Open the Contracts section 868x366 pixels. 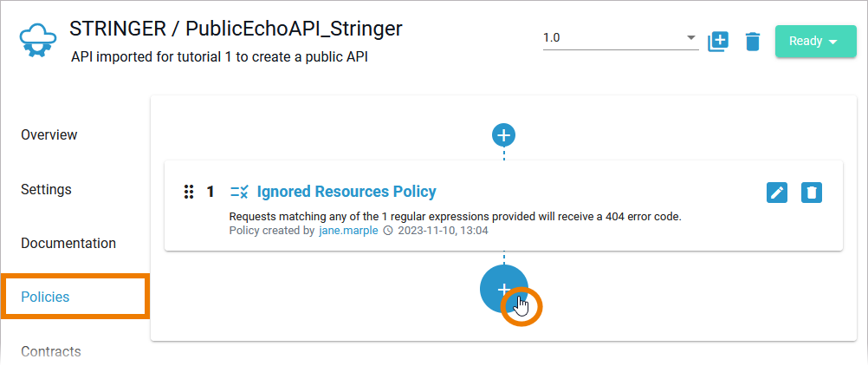tap(50, 351)
